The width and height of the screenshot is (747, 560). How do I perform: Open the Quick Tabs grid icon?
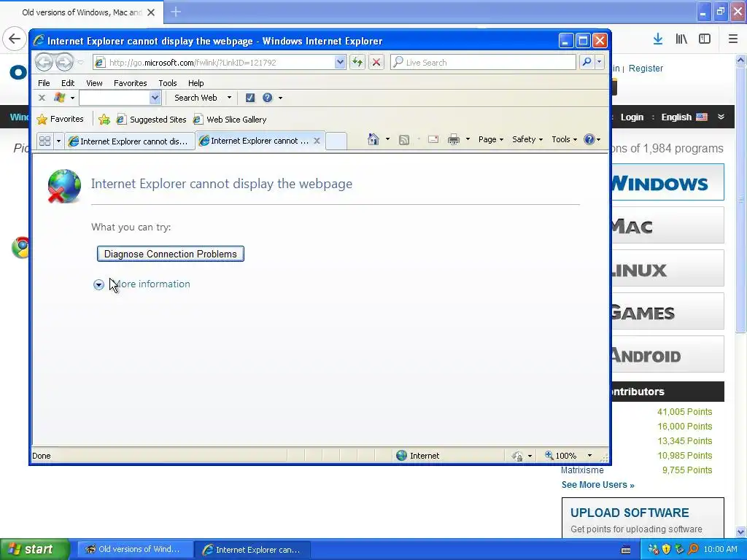44,141
